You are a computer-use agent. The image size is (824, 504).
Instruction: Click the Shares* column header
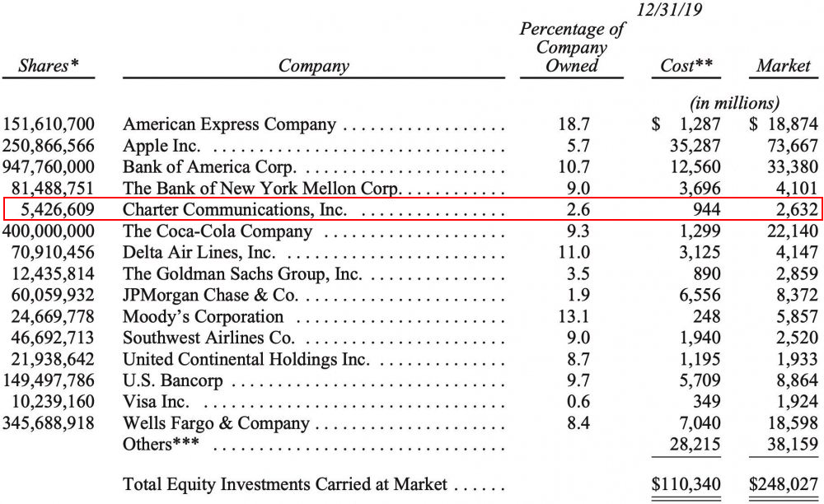[48, 66]
